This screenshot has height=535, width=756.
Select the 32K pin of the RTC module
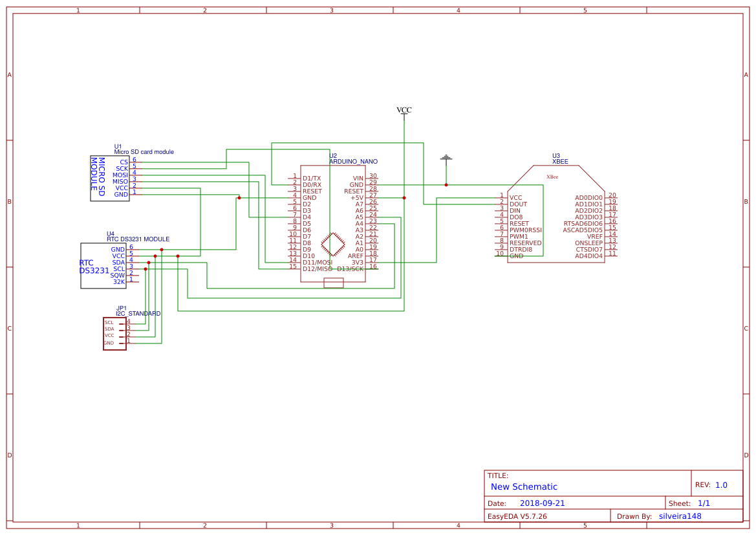click(x=118, y=281)
